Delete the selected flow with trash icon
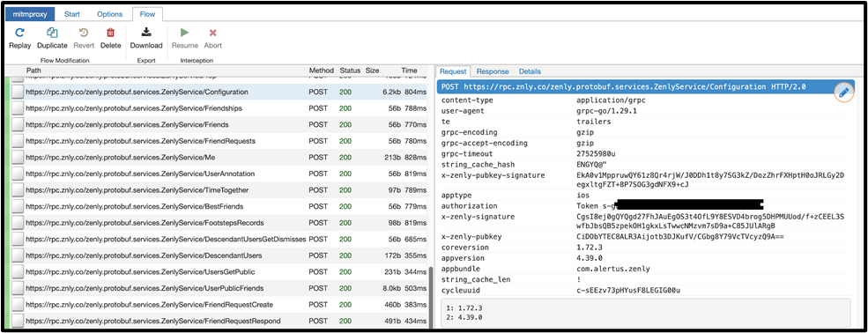868x333 pixels. click(111, 33)
